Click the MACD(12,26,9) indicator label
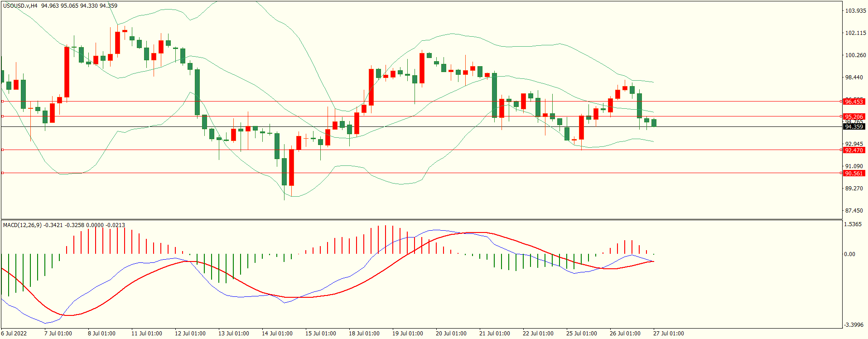 [23, 225]
